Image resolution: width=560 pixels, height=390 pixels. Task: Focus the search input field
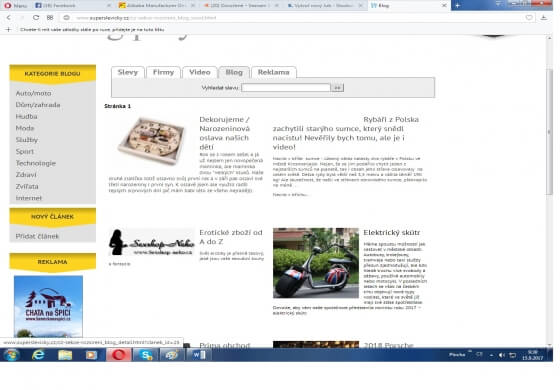(x=286, y=88)
